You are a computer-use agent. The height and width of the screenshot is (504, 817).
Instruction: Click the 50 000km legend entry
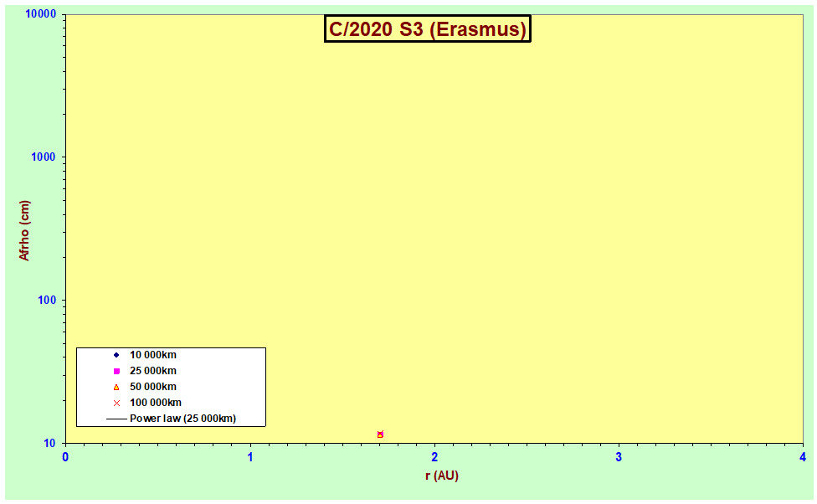tap(153, 387)
